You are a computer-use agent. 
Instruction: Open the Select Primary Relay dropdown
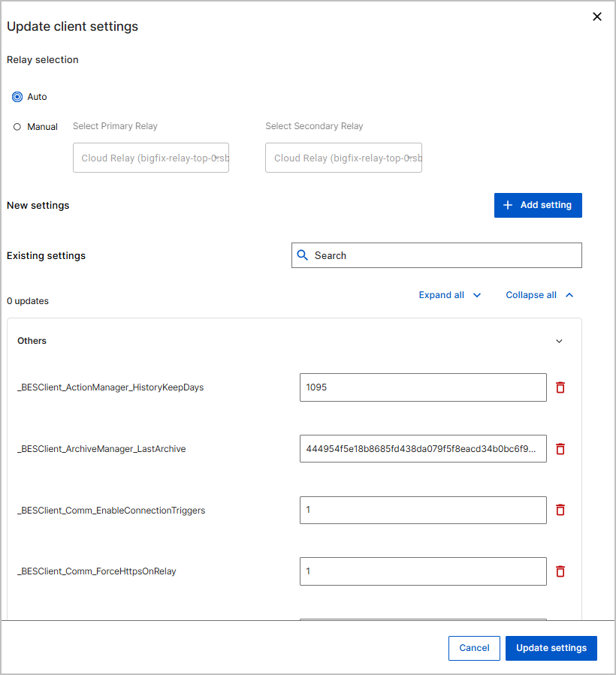point(150,158)
